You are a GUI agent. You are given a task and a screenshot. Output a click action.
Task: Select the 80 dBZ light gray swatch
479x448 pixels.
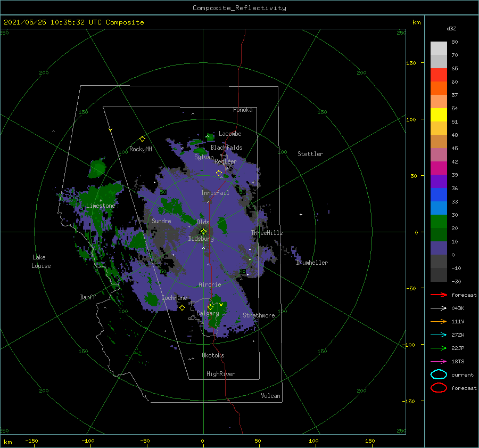coord(439,48)
